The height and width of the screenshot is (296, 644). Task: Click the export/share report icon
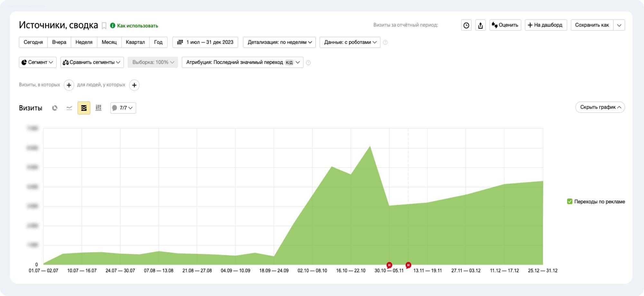click(x=480, y=25)
